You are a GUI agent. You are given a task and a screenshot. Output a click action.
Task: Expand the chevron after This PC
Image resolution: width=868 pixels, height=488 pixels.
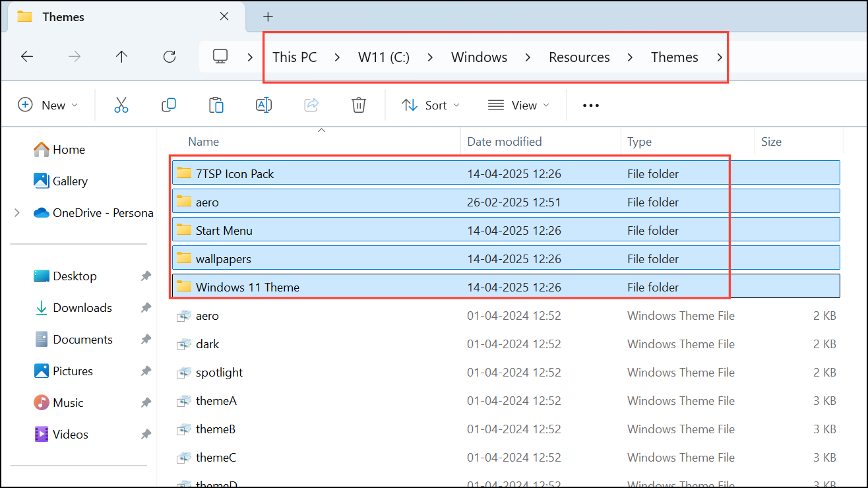click(x=337, y=57)
